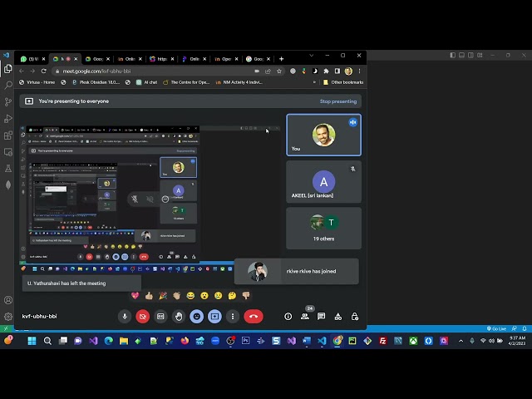The image size is (532, 399).
Task: Send the thumbs up reaction
Action: point(149,296)
